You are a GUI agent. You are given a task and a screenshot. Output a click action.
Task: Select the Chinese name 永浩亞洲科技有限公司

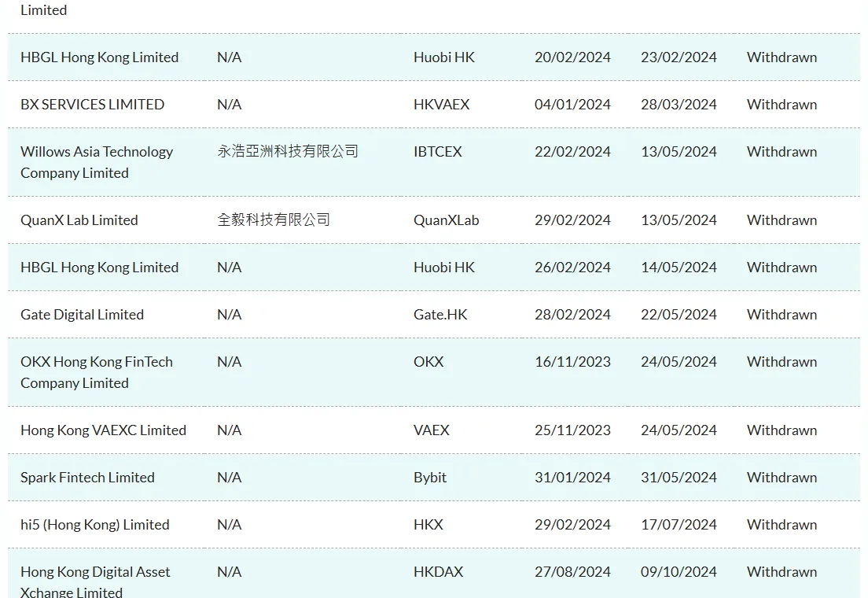tap(288, 151)
